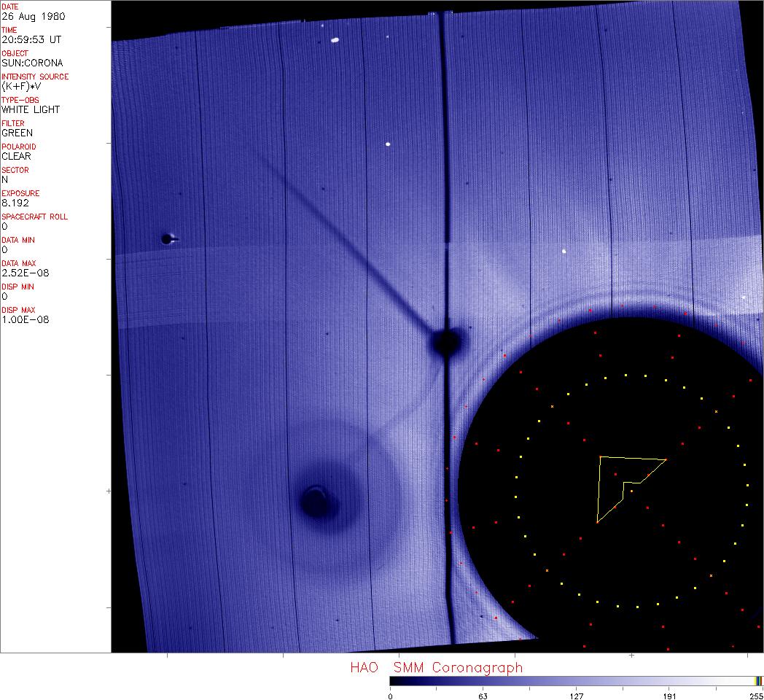Screen dimensions: 764x700
Task: Select the dark circular blemish on the vertical line
Action: [x=445, y=343]
